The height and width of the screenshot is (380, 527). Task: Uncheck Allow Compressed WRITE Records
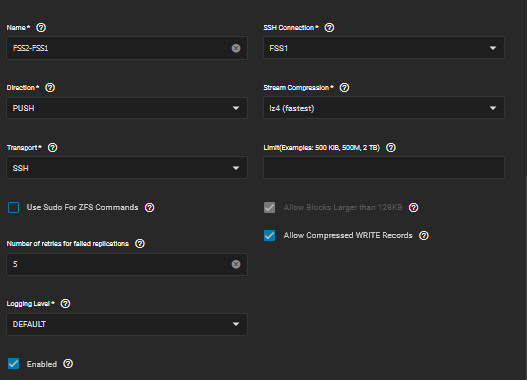click(x=270, y=236)
